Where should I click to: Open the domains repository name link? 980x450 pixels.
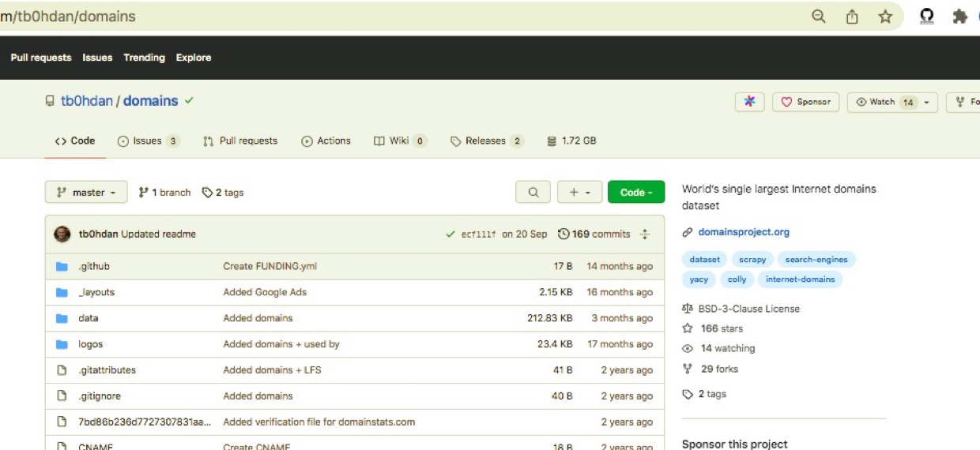pyautogui.click(x=150, y=101)
